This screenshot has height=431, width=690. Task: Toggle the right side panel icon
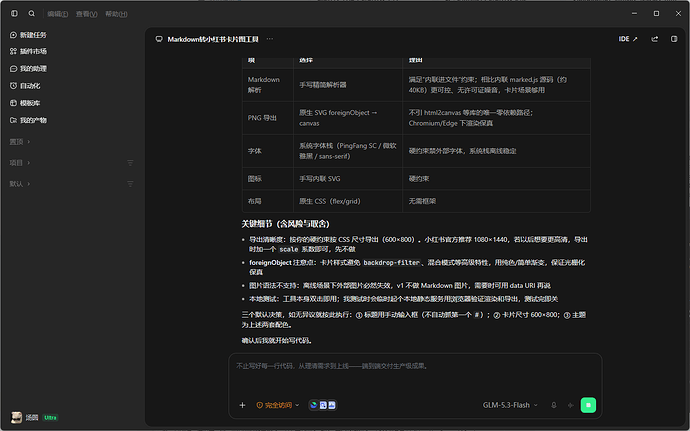coord(674,39)
